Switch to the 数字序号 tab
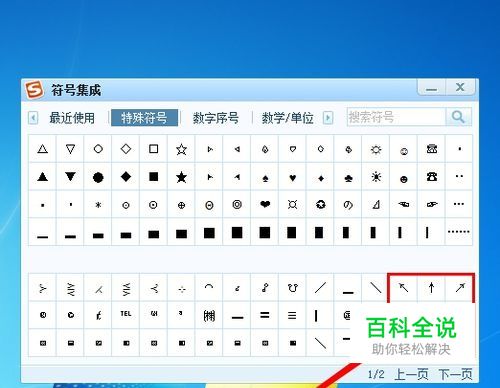The width and height of the screenshot is (500, 388). [216, 118]
